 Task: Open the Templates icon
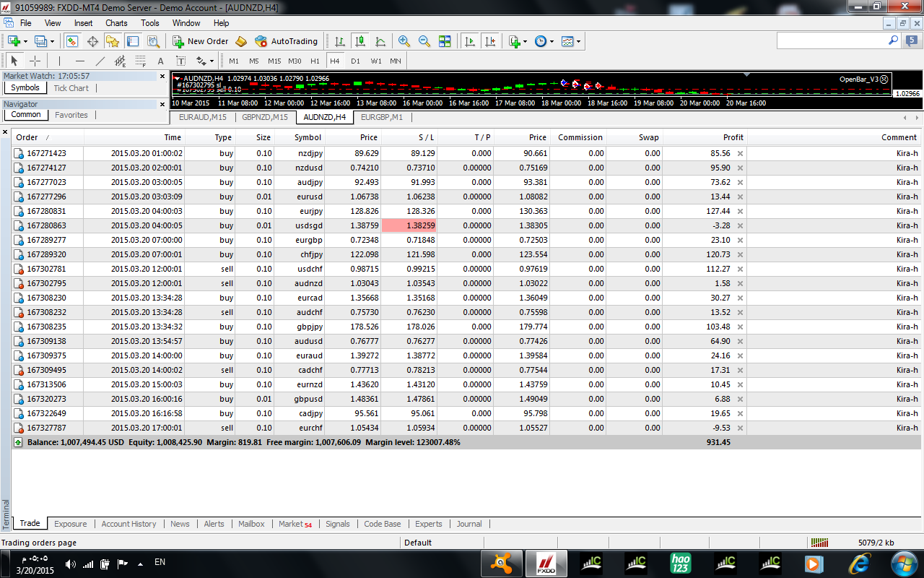click(x=567, y=41)
